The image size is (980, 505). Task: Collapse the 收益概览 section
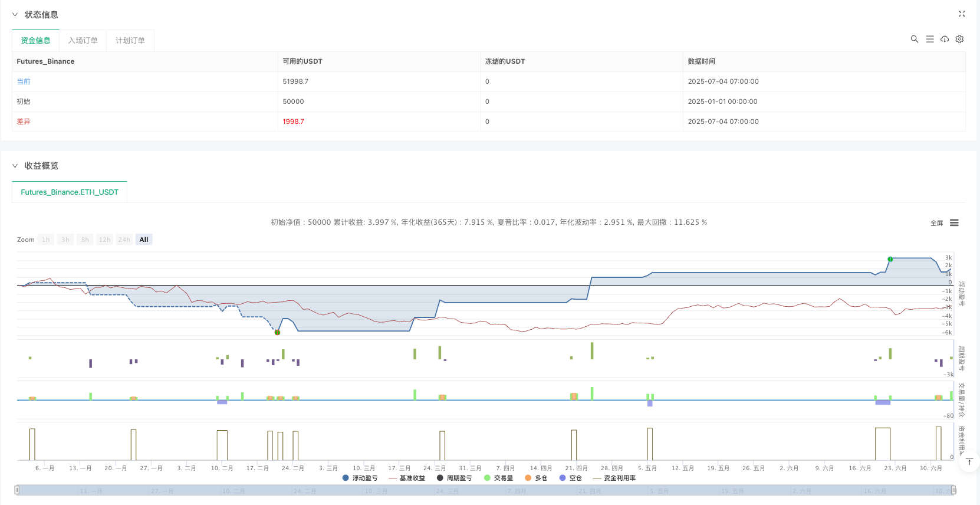coord(15,166)
